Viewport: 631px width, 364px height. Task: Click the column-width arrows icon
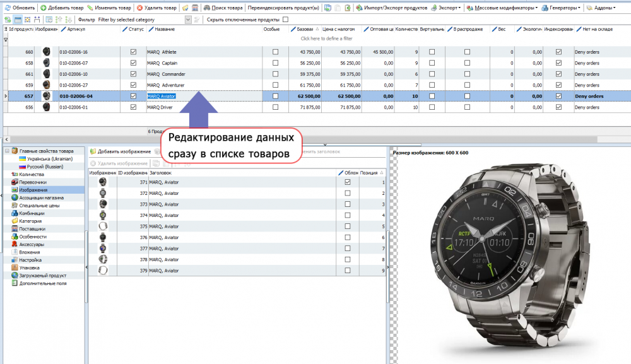(37, 20)
